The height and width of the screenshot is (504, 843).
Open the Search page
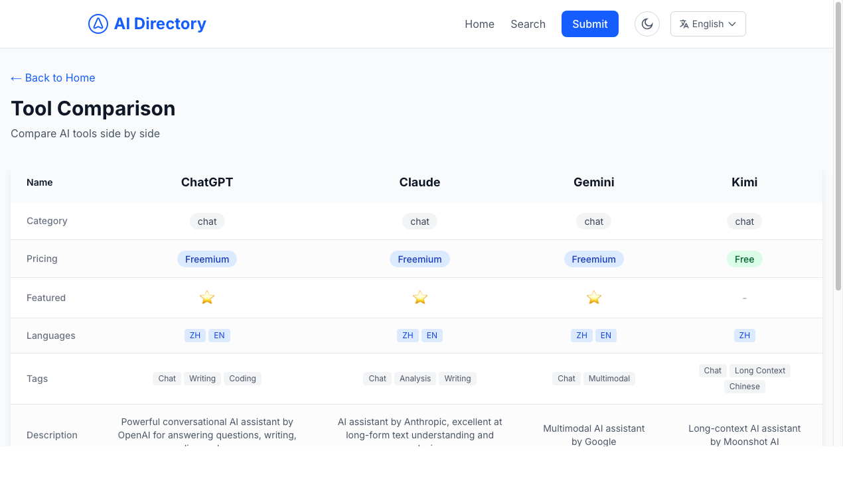coord(528,24)
